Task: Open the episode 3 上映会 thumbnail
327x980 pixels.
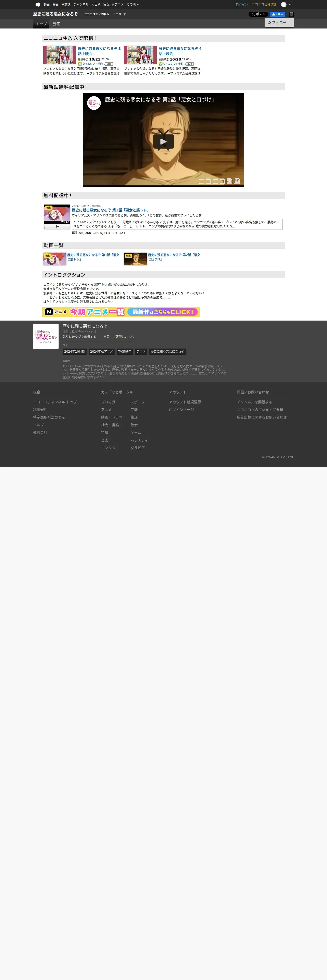Action: (x=60, y=55)
